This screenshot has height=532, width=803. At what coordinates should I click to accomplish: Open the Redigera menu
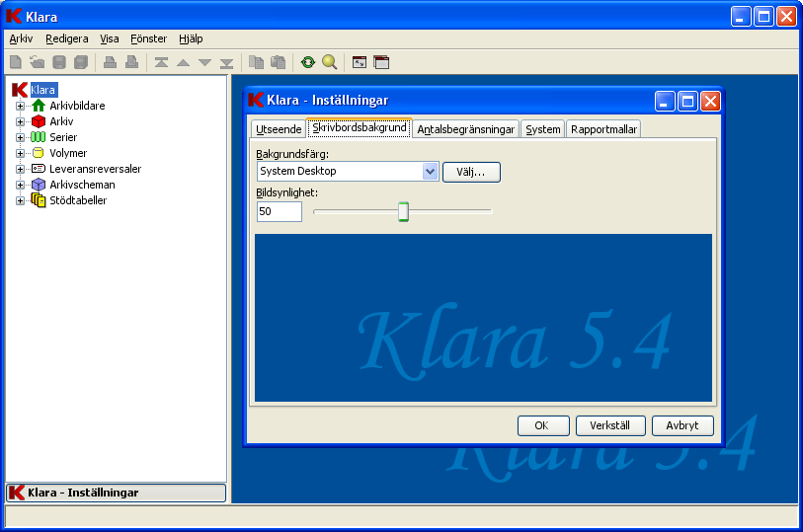click(x=66, y=38)
